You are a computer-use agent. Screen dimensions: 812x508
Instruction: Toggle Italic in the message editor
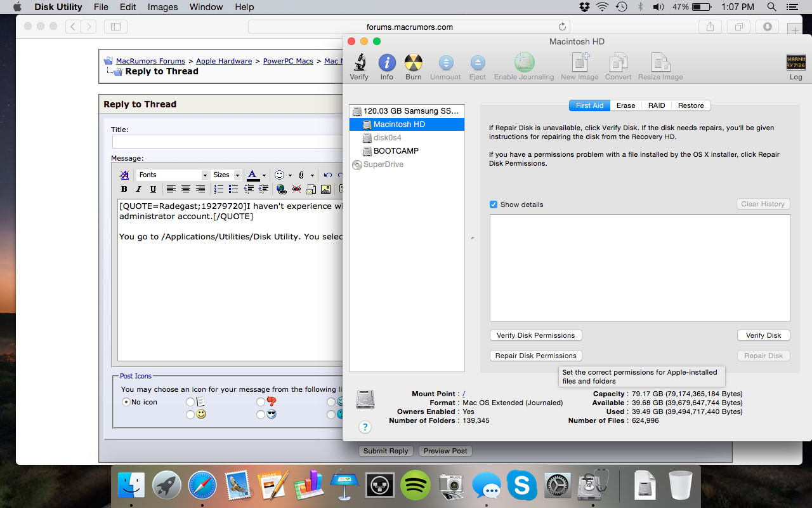[x=138, y=189]
